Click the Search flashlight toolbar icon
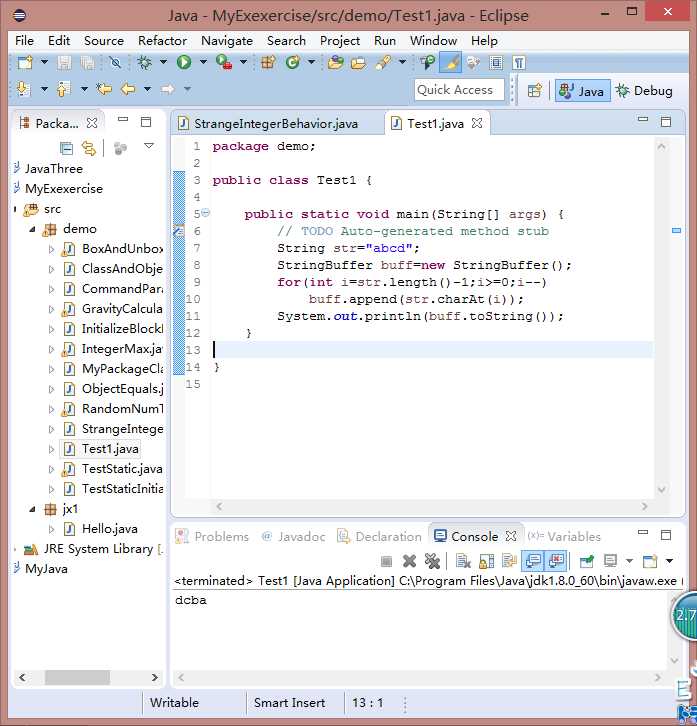The image size is (697, 726). (x=383, y=62)
